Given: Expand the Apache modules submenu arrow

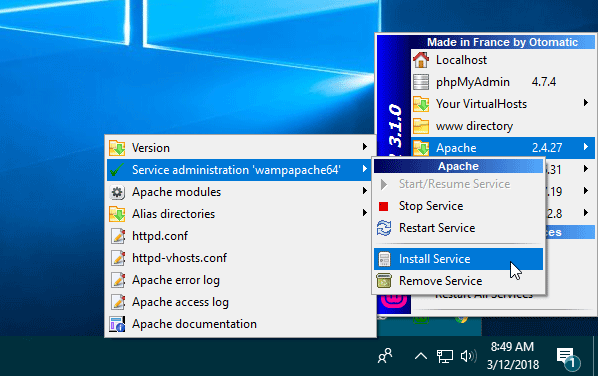Looking at the screenshot, I should click(365, 191).
